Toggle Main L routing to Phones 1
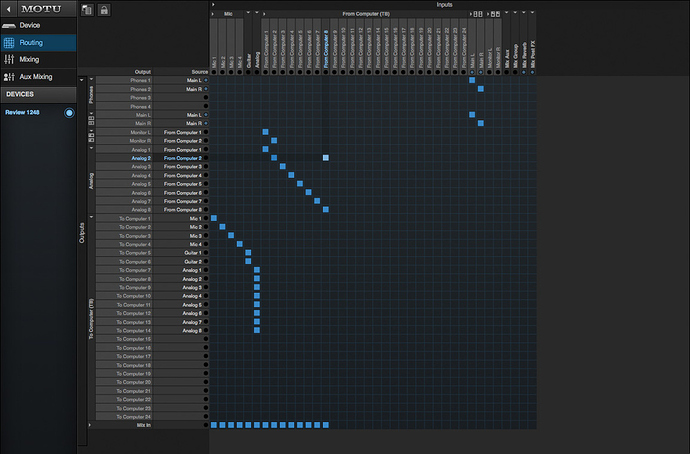Screen dimensions: 690x454 472,80
